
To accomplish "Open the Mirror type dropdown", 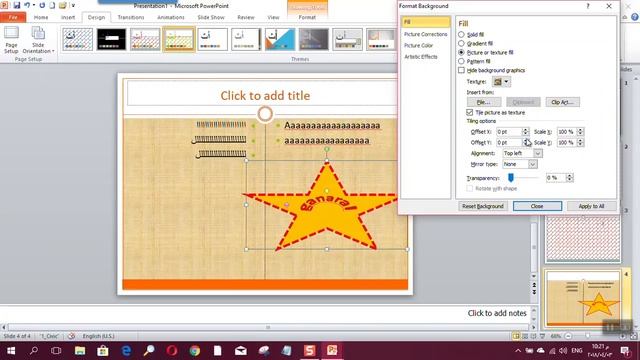I will click(520, 164).
